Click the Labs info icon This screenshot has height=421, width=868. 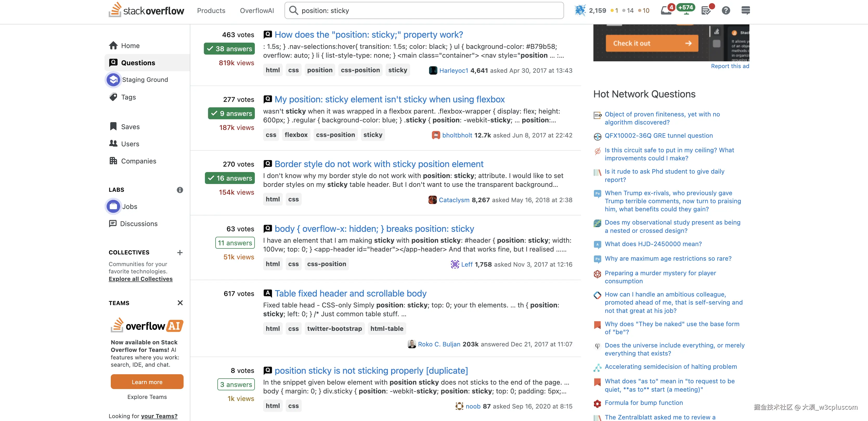tap(180, 190)
